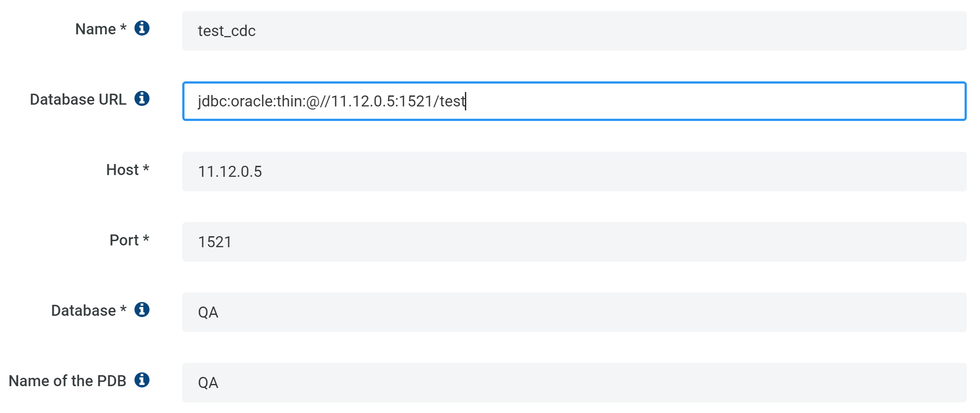Click info icon next to Database * label

[x=142, y=310]
